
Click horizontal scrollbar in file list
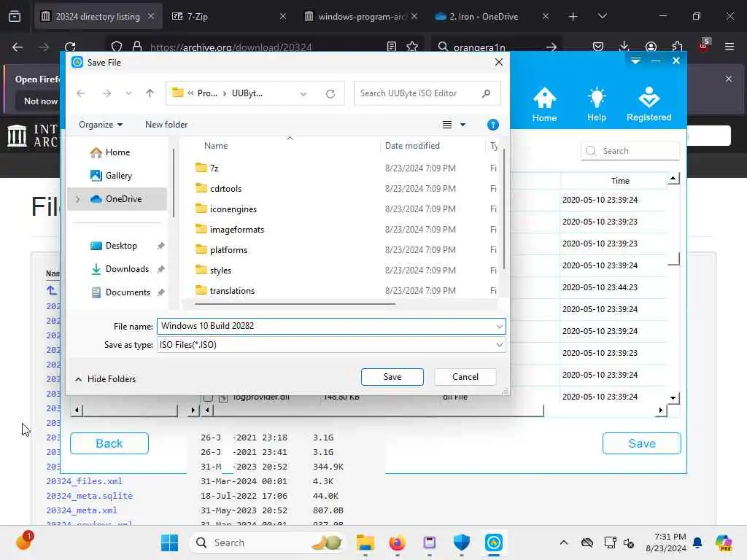point(295,304)
